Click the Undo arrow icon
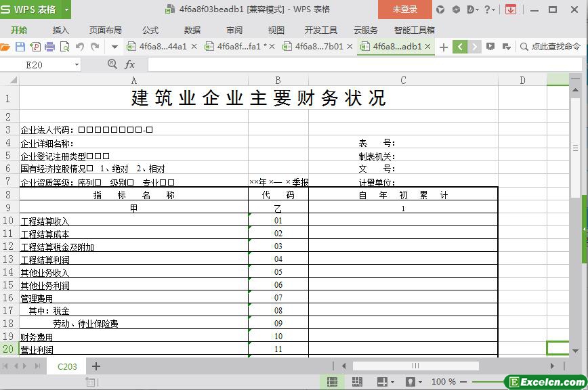This screenshot has width=588, height=390. [x=80, y=47]
